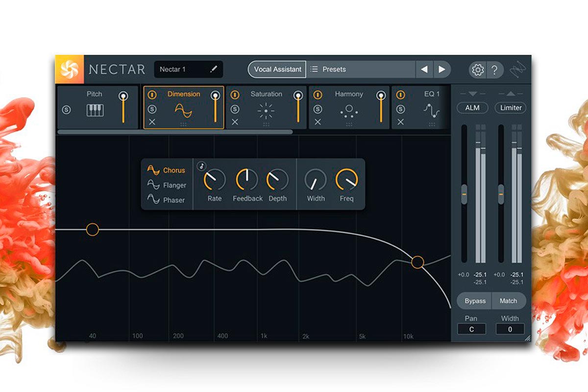
Task: Launch Vocal Assistant
Action: 277,70
